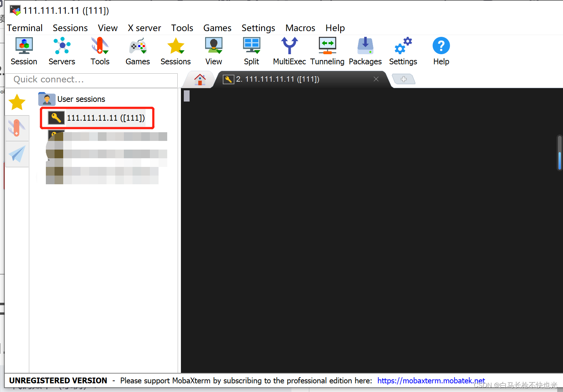Close the 111.111.11.11 terminal tab
Screen dimensions: 563x392
[376, 79]
